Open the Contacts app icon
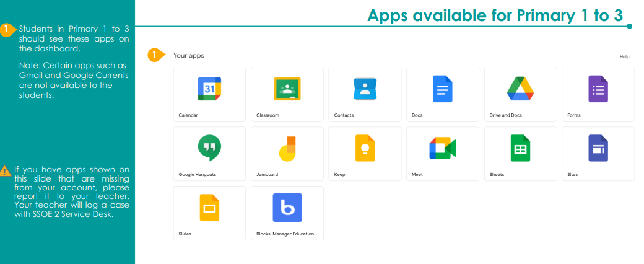The image size is (644, 264). (365, 89)
